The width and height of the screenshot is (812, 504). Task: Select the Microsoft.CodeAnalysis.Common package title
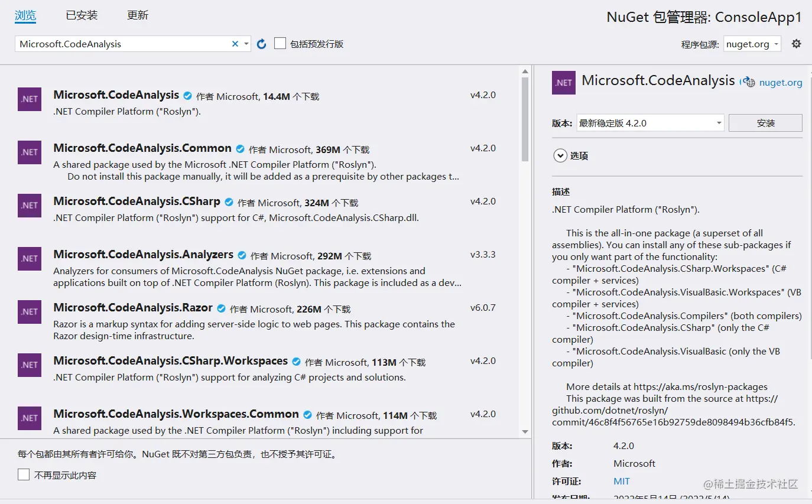coord(142,148)
